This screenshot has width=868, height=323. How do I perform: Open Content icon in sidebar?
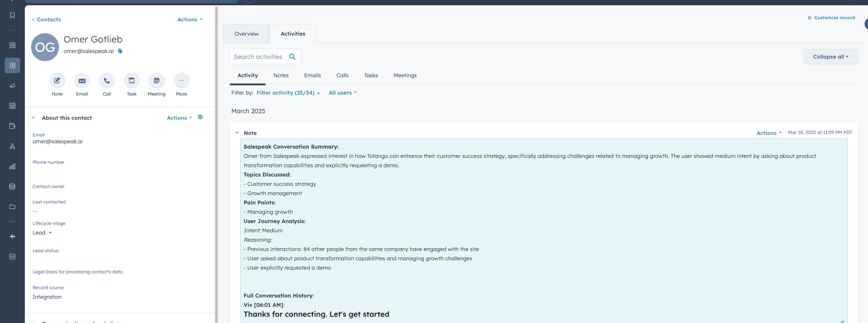click(x=12, y=106)
